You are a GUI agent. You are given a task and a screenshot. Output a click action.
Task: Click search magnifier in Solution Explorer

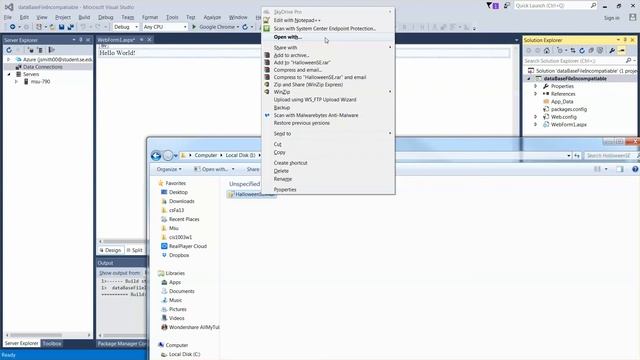[x=628, y=60]
